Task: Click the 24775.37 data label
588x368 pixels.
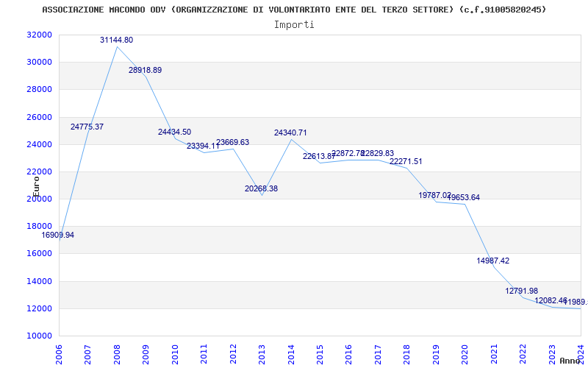Action: point(87,127)
